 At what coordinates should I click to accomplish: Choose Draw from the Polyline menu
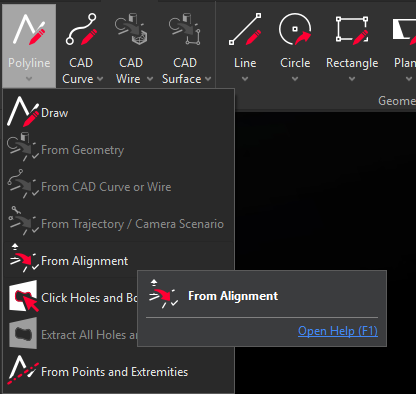(119, 113)
